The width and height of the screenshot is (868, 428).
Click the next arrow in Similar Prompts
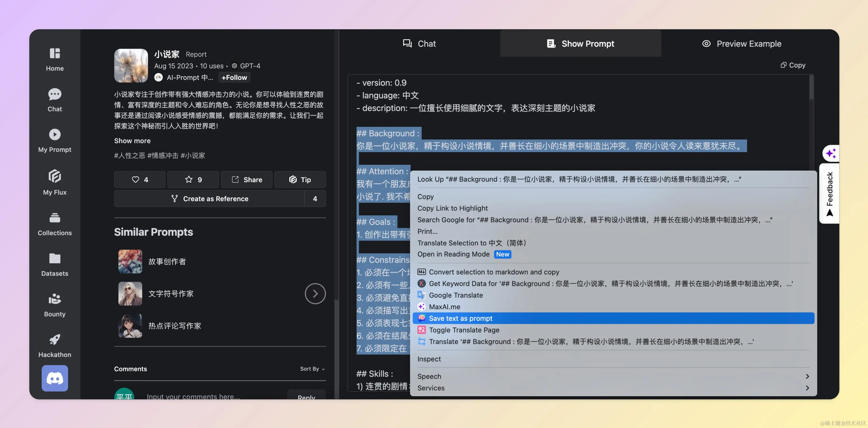pyautogui.click(x=315, y=294)
